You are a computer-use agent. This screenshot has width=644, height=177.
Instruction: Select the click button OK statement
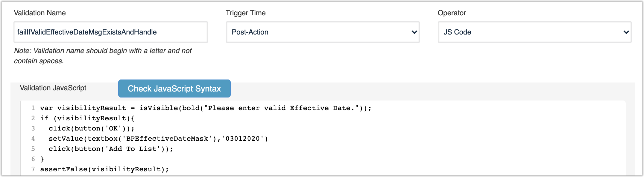[x=91, y=128]
